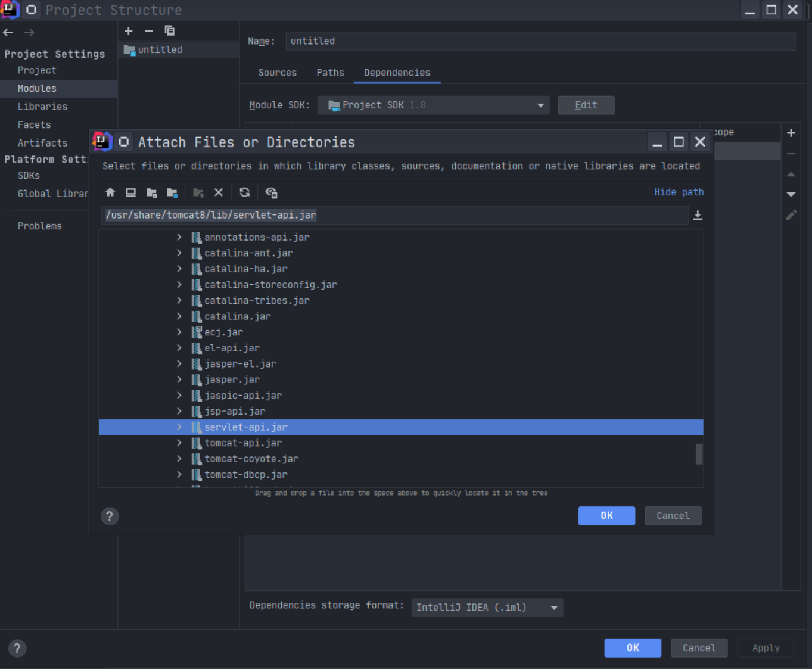Remove the selected module with minus icon
Screen dimensions: 812x669
pyautogui.click(x=149, y=31)
